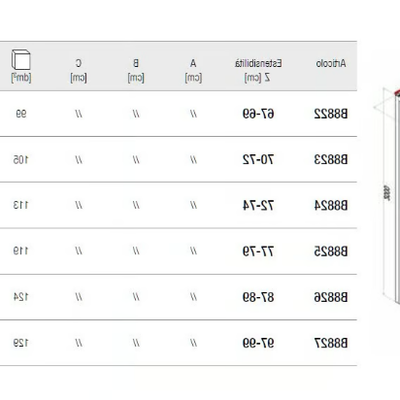Select article code B8823
This screenshot has height=400, width=400.
click(x=331, y=160)
